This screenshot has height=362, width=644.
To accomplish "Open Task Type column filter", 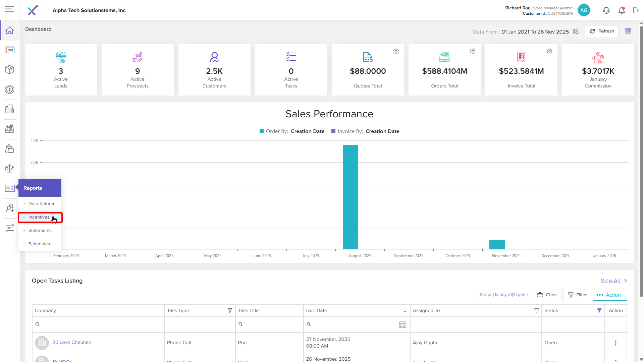I will coord(230,311).
